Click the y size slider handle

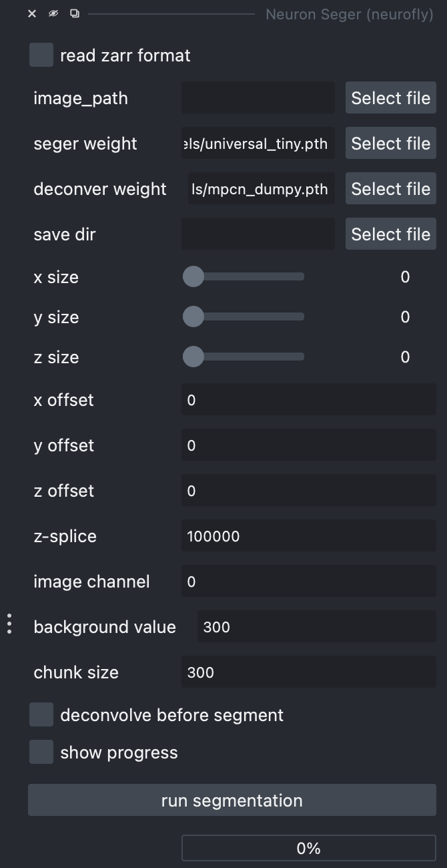tap(193, 316)
